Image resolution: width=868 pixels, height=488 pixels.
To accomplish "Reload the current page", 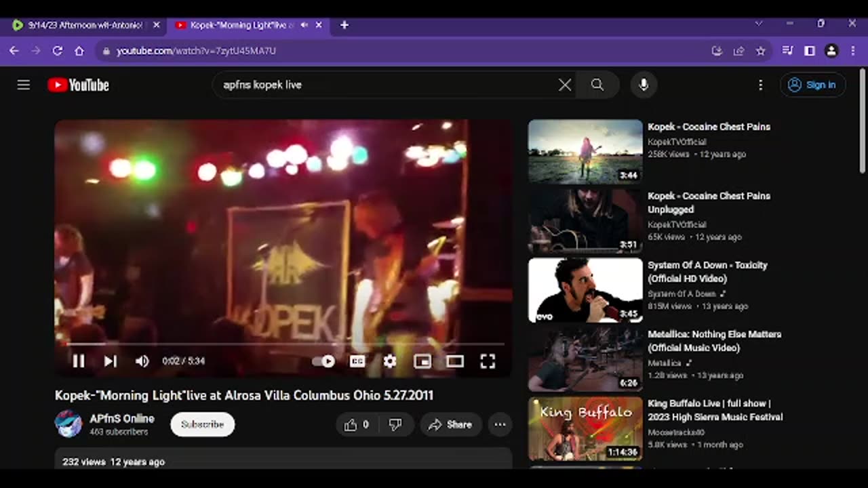I will [x=58, y=51].
